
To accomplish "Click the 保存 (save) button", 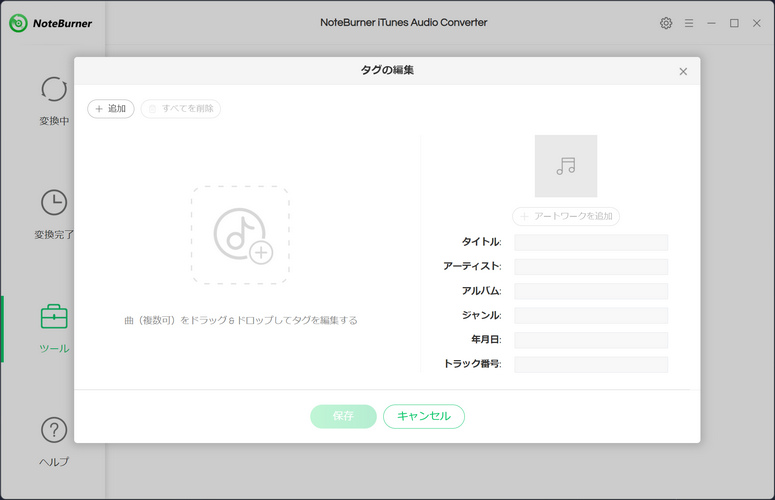I will point(344,416).
